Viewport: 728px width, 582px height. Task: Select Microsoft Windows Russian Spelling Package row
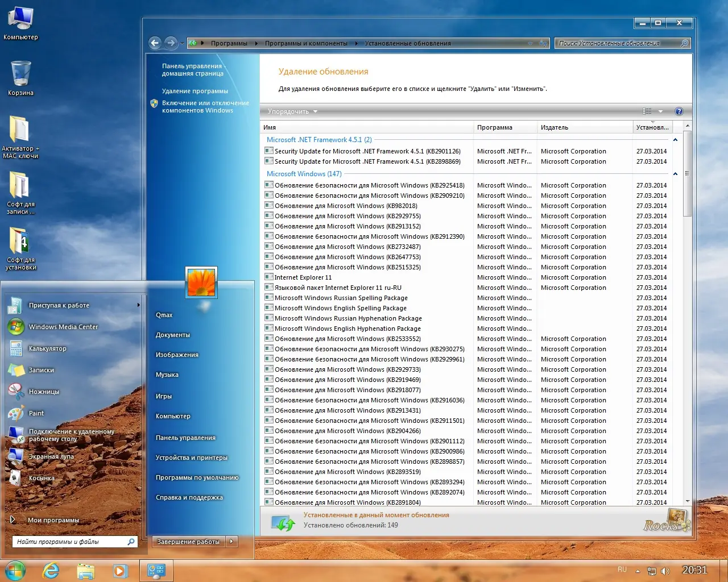[x=466, y=298]
